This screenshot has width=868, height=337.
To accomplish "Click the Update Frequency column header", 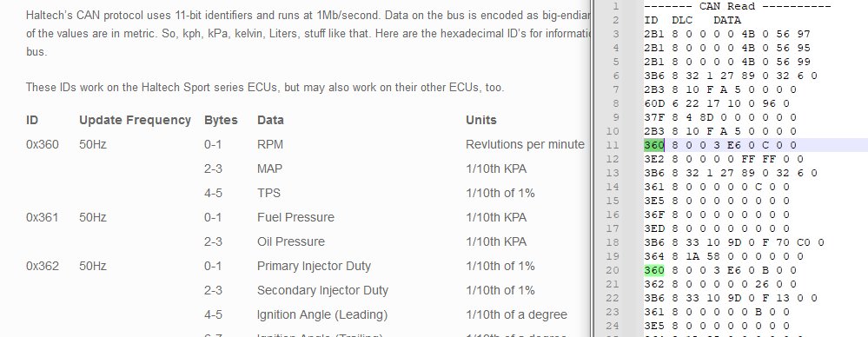I will pyautogui.click(x=135, y=120).
